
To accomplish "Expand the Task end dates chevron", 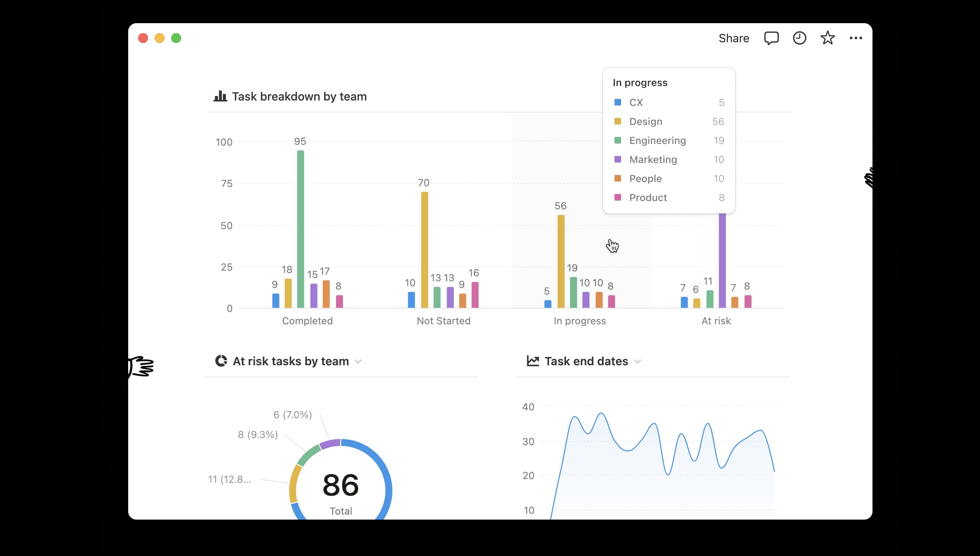I will tap(638, 362).
